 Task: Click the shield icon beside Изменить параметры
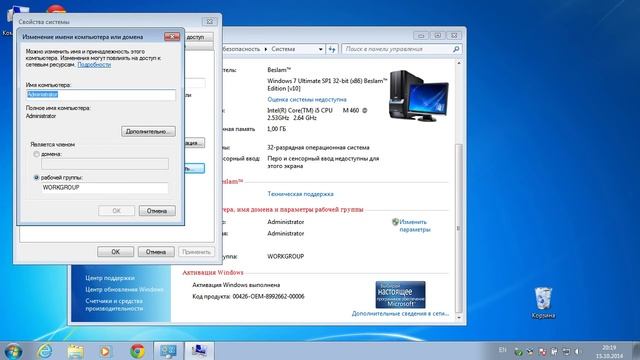(x=395, y=222)
